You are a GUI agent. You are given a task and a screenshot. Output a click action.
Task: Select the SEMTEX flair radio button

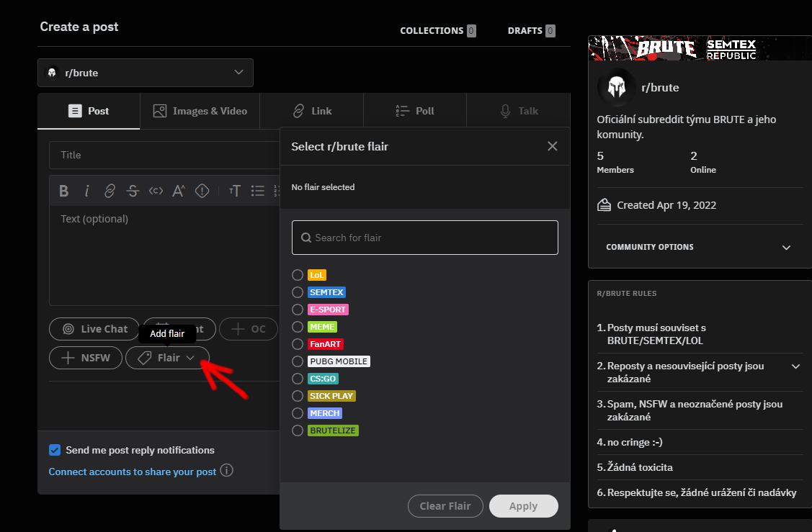[x=298, y=292]
